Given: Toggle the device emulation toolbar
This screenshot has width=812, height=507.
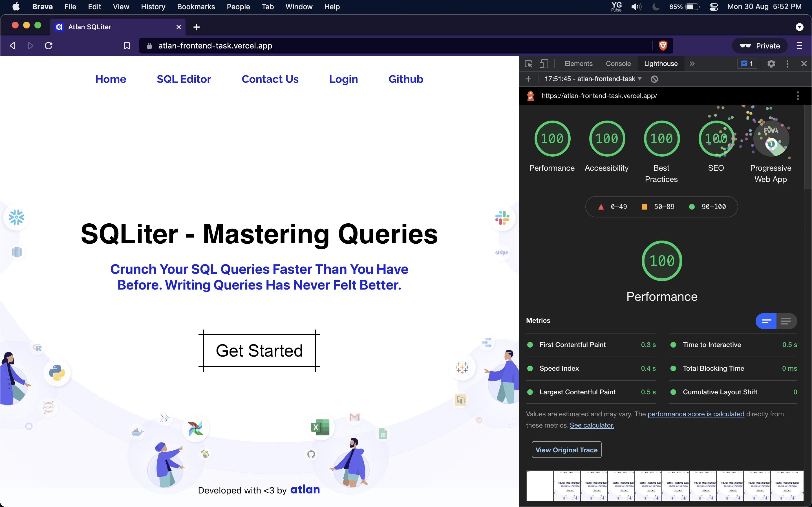Looking at the screenshot, I should [544, 63].
